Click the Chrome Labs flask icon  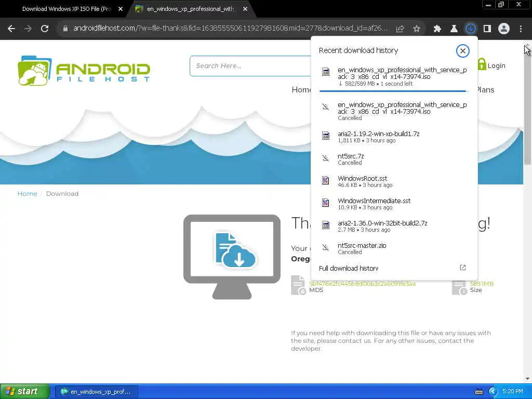click(454, 29)
